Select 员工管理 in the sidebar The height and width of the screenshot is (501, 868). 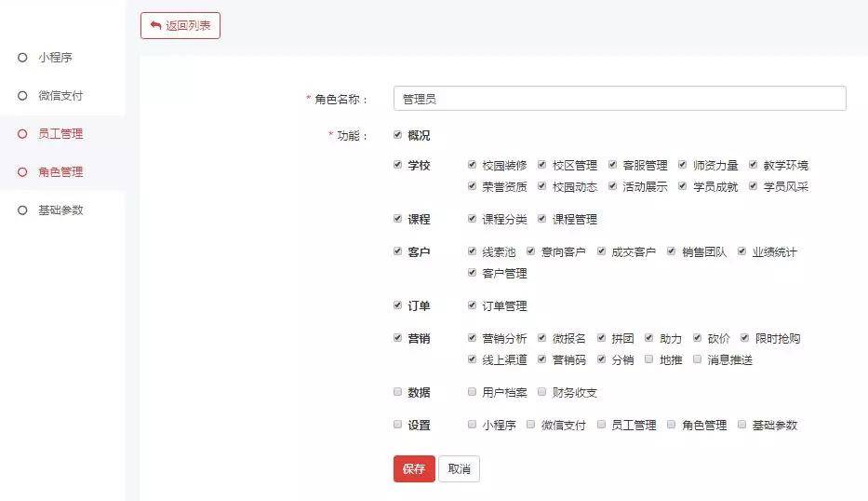(x=60, y=134)
